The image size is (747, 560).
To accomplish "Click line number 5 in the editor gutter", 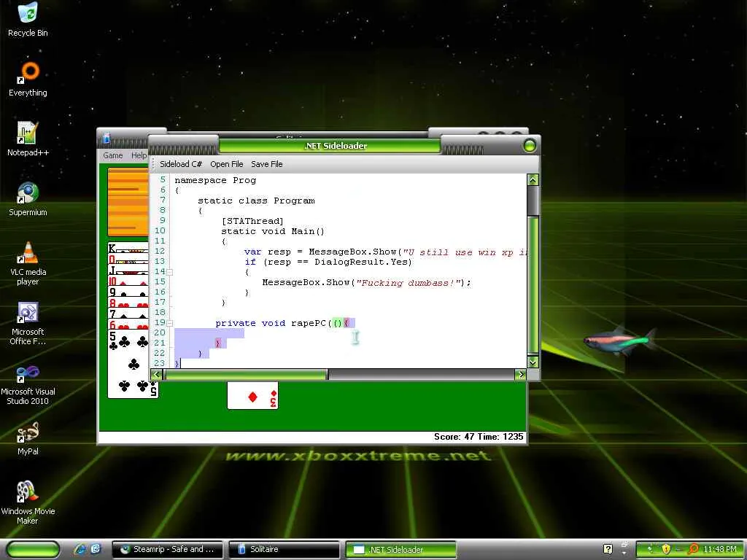I will (163, 179).
